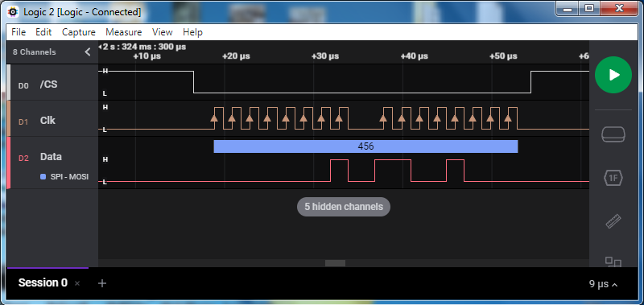This screenshot has height=305, width=644.
Task: Click the SPI - MOSI analyzer label
Action: [x=69, y=177]
